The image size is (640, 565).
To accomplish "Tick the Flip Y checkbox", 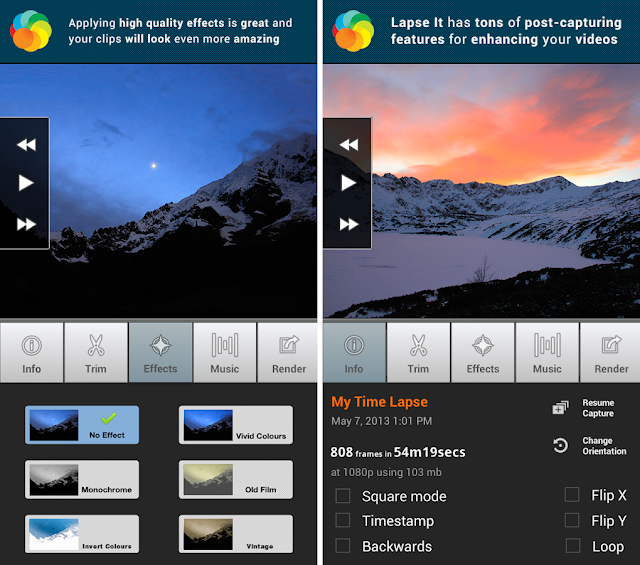I will coord(572,520).
